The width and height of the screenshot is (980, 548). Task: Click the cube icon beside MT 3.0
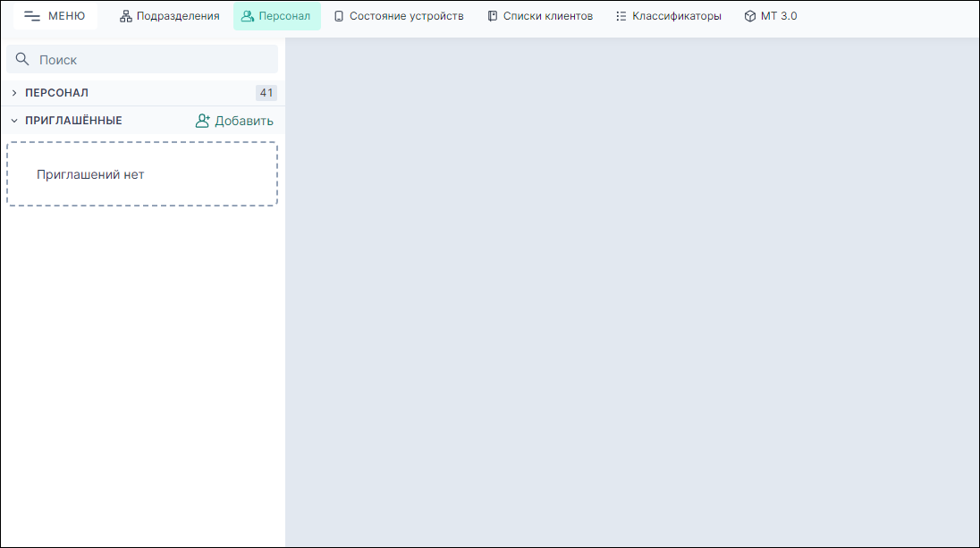pyautogui.click(x=750, y=16)
